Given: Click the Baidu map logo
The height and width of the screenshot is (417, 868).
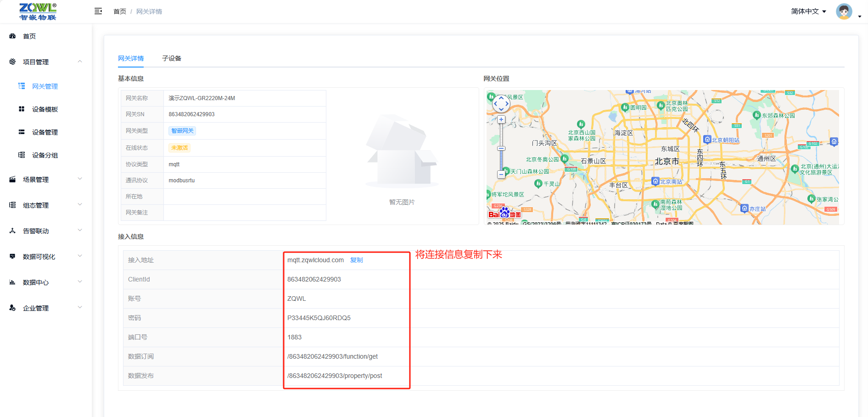Looking at the screenshot, I should click(504, 214).
